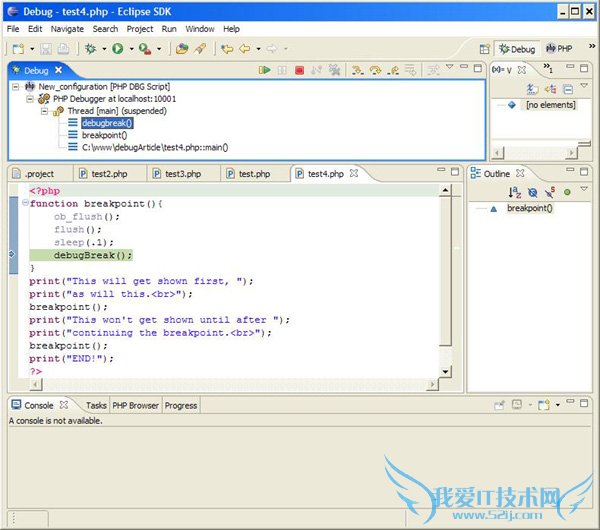
Task: Toggle Show Logical Structure in Variables view
Action: [551, 89]
